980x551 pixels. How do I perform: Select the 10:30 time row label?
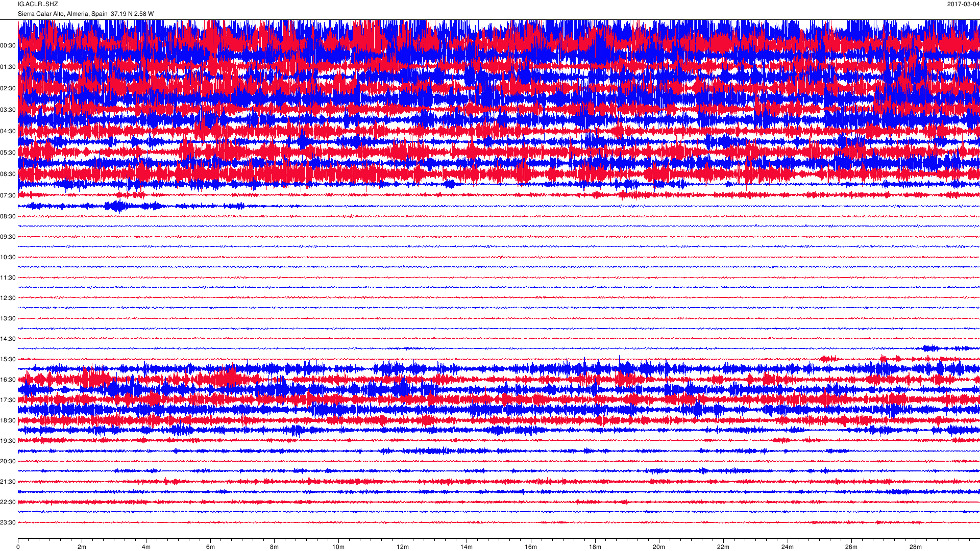click(x=8, y=257)
